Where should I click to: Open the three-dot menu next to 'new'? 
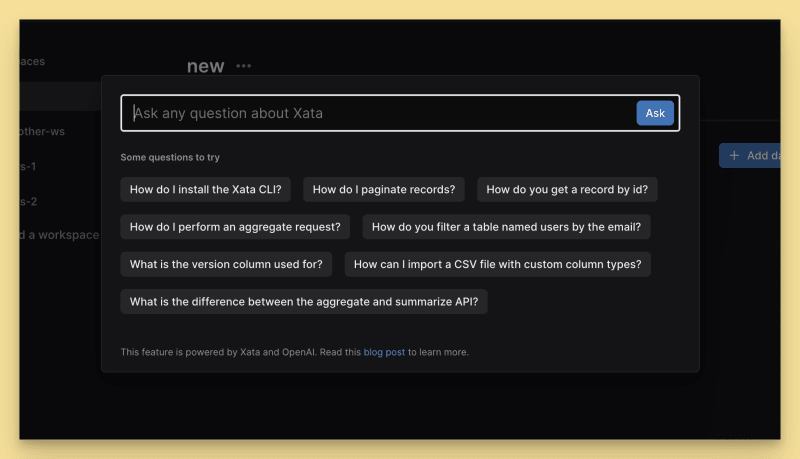click(x=243, y=66)
